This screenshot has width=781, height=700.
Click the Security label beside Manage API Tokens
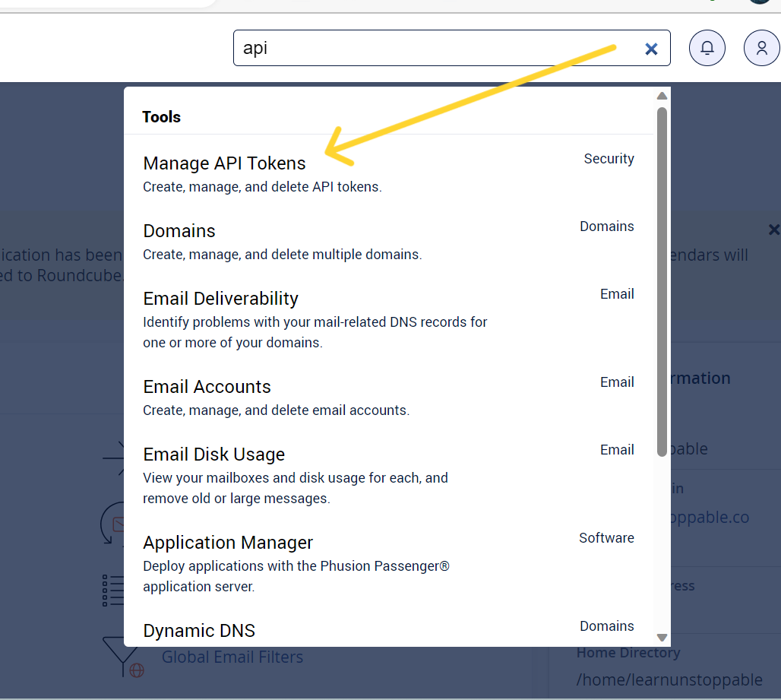609,159
